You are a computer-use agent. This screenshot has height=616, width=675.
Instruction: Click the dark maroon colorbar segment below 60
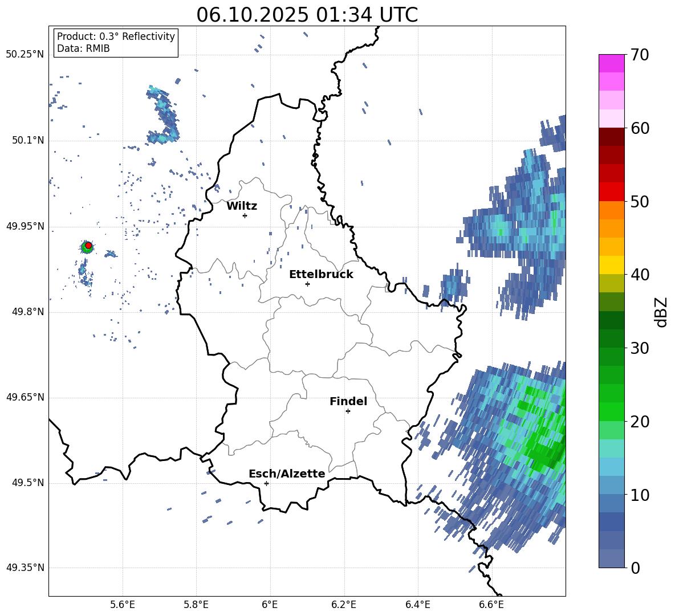tap(611, 137)
